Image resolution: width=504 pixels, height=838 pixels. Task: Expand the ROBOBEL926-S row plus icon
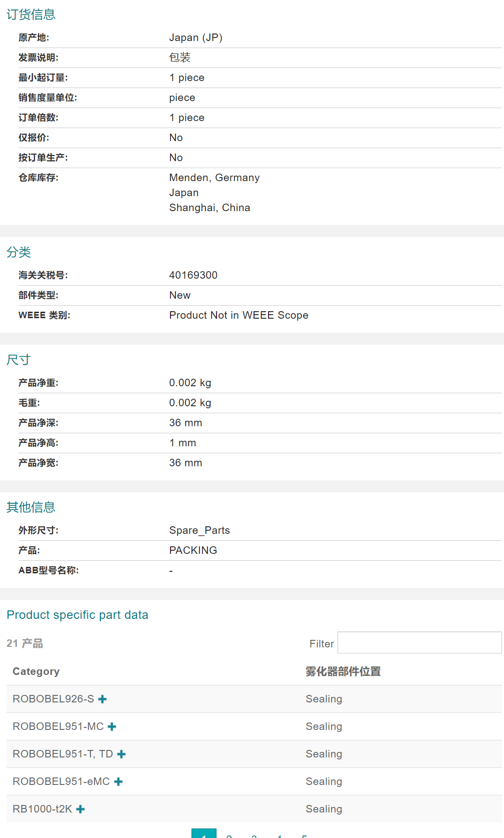pos(102,699)
